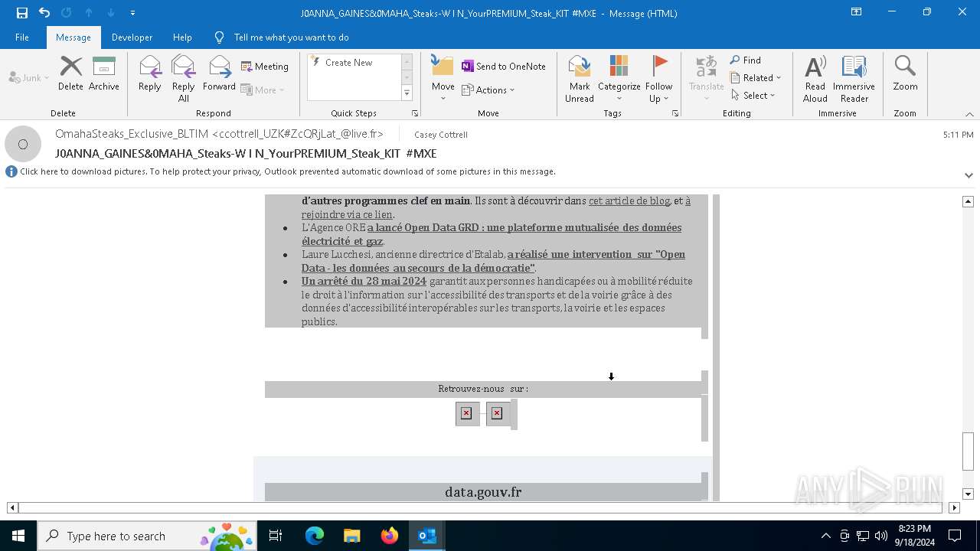980x551 pixels.
Task: Open the Select dropdown
Action: [x=753, y=95]
